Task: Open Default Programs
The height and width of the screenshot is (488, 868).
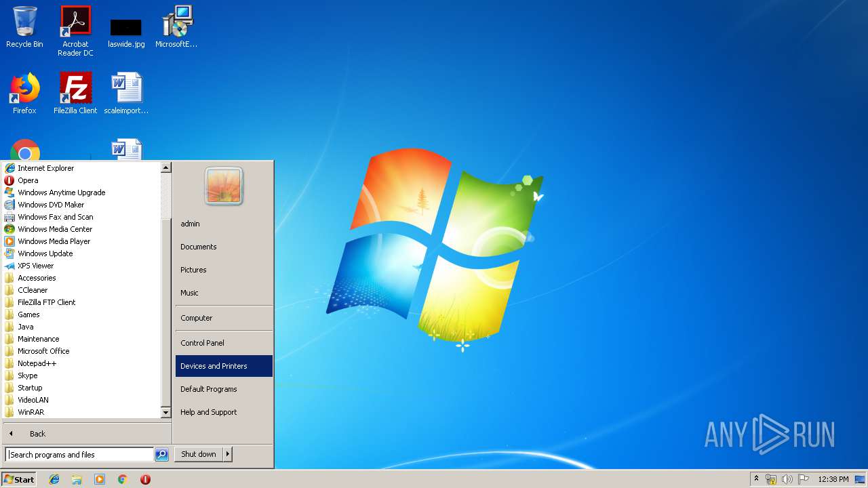Action: click(224, 389)
